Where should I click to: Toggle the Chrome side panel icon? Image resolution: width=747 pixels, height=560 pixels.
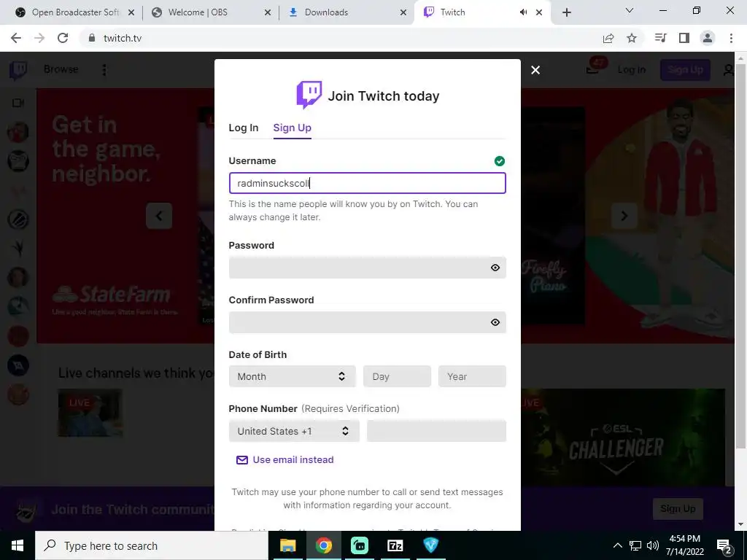click(x=684, y=38)
